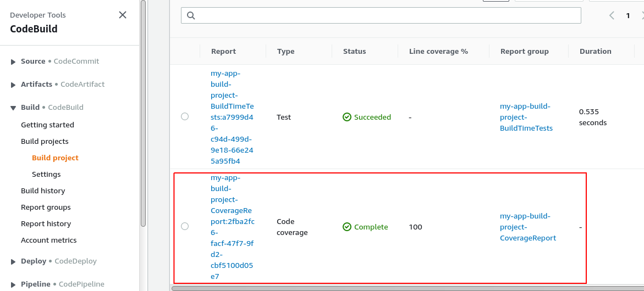Expand the Source CodeCommit section

[13, 61]
